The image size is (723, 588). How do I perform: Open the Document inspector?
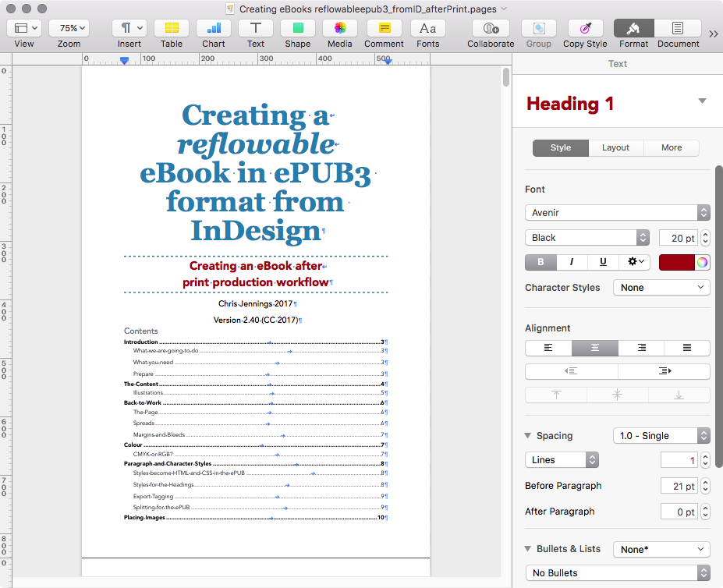pyautogui.click(x=678, y=28)
